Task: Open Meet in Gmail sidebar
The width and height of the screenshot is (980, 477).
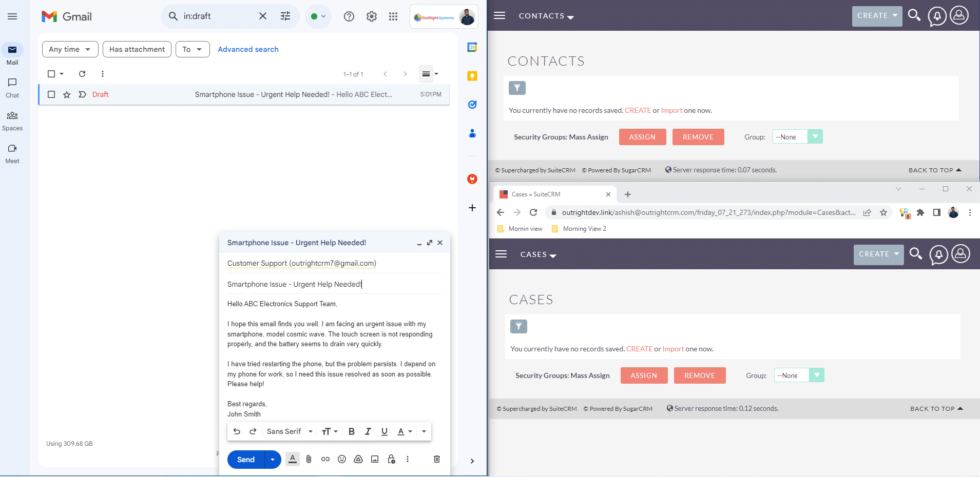Action: [12, 154]
